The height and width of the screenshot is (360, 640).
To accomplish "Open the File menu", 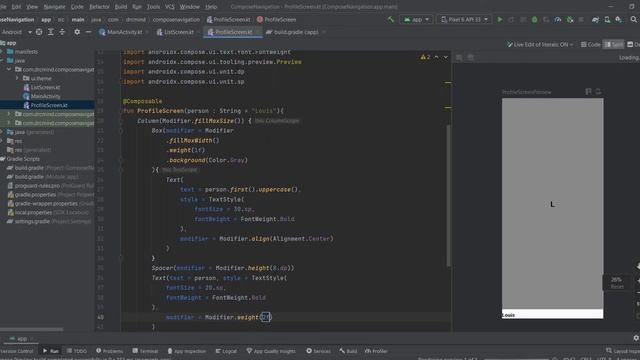I will point(3,7).
